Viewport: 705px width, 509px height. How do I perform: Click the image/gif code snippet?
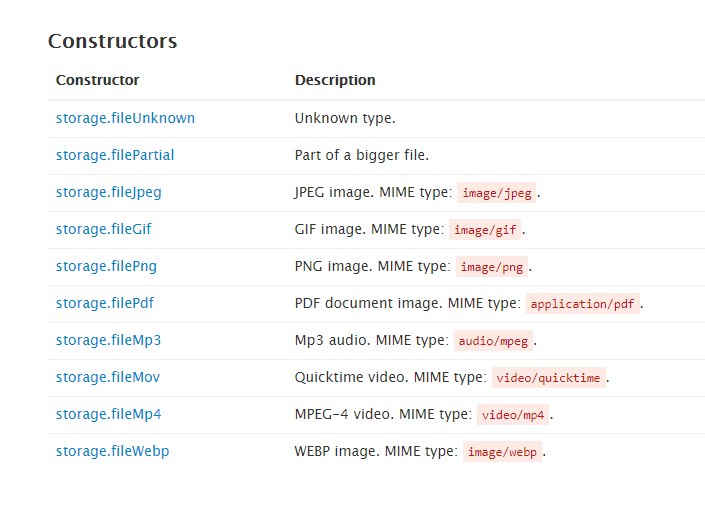click(485, 230)
